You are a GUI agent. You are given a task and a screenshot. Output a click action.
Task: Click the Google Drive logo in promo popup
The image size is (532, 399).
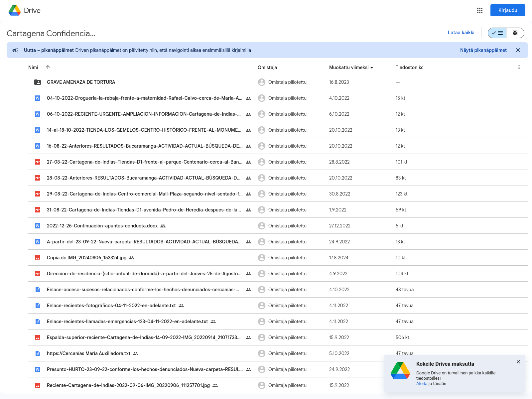click(x=400, y=370)
